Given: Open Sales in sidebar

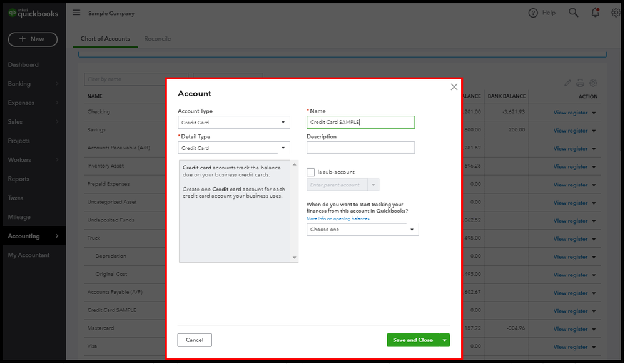Looking at the screenshot, I should (x=15, y=121).
